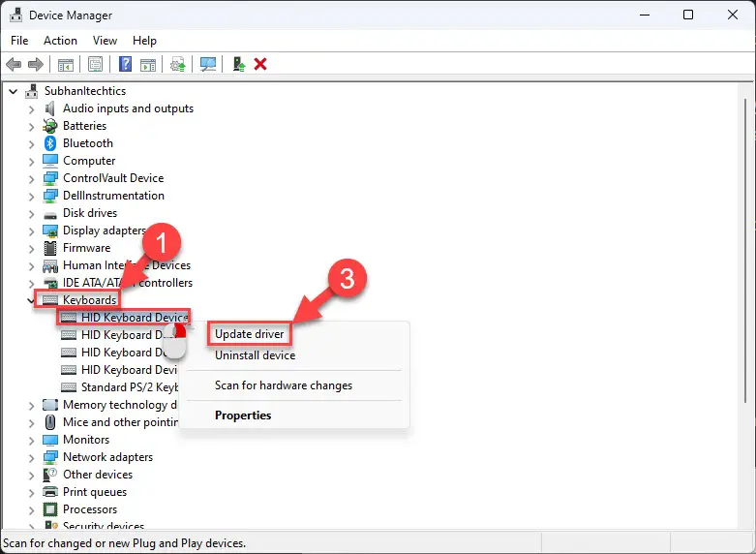Image resolution: width=756 pixels, height=554 pixels.
Task: Expand the Bluetooth category
Action: [31, 144]
